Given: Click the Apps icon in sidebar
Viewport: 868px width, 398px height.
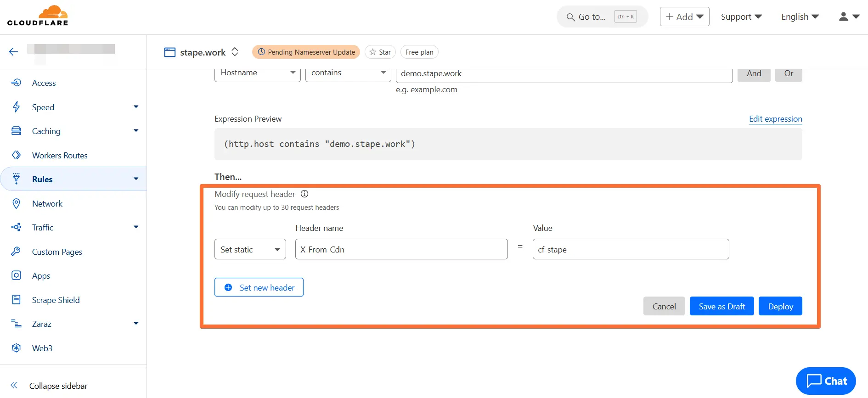Looking at the screenshot, I should [x=16, y=275].
